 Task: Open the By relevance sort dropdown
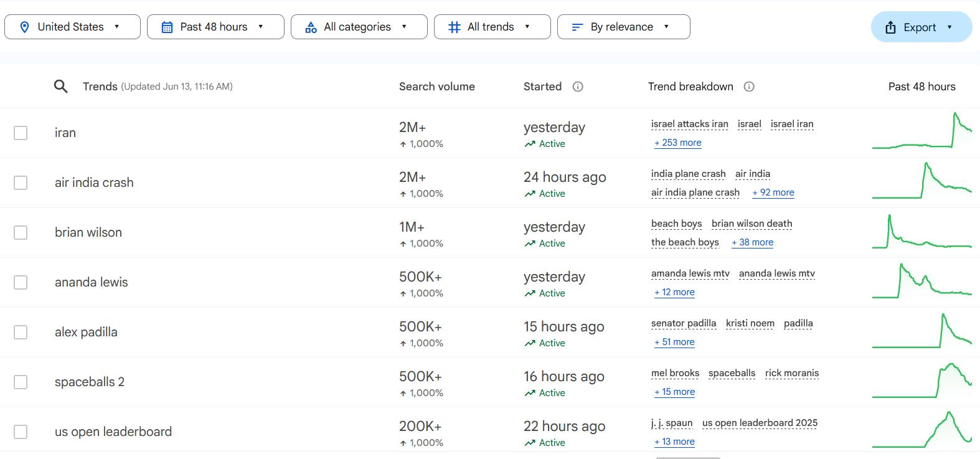pos(624,27)
